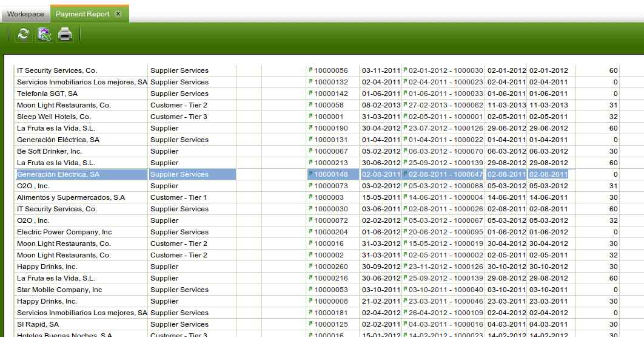Open payment 02-05-2011 - 1000002 link
This screenshot has width=644, height=337.
tap(446, 254)
